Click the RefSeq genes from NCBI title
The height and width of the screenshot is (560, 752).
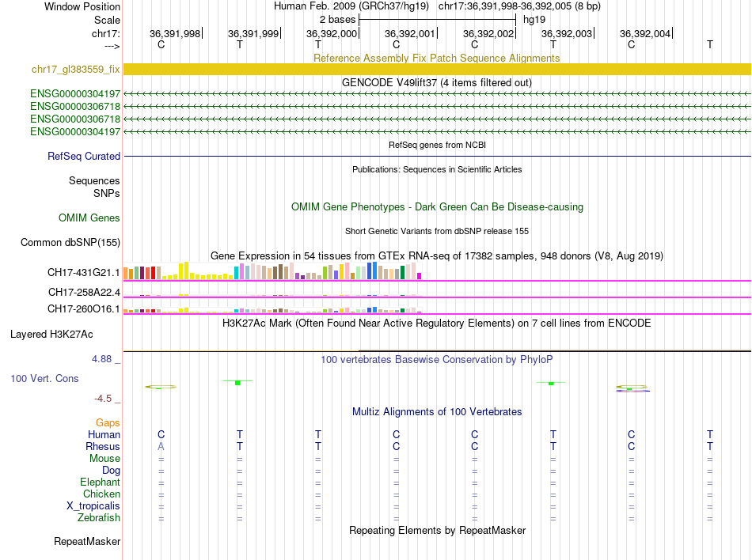[x=437, y=145]
